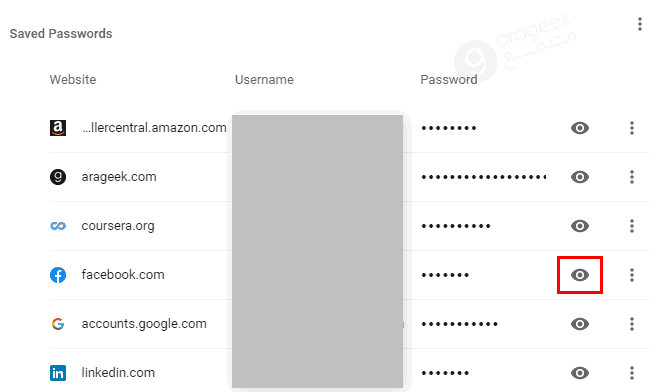
Task: Open more actions for facebook.com entry
Action: [x=632, y=275]
